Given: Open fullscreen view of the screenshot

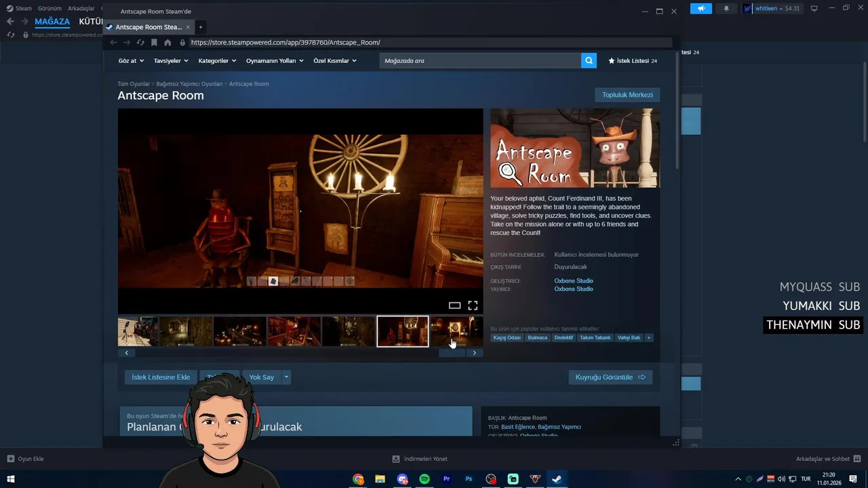Looking at the screenshot, I should point(473,306).
